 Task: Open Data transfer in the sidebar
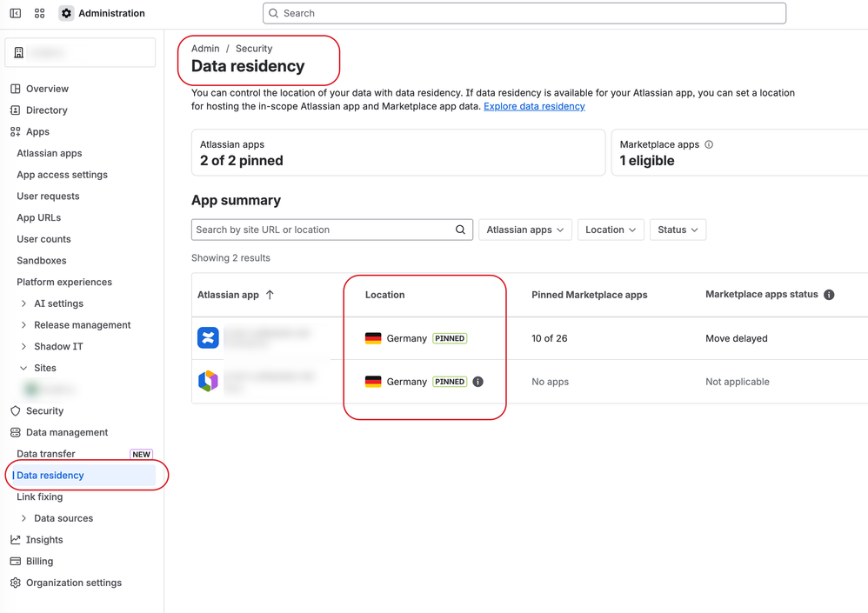[46, 454]
